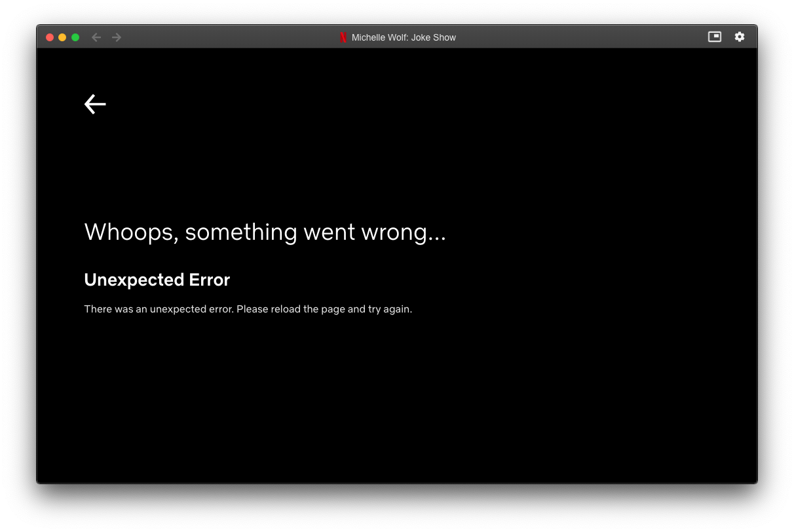Click the Michelle Wolf: Joke Show title
The image size is (794, 532).
pos(404,37)
